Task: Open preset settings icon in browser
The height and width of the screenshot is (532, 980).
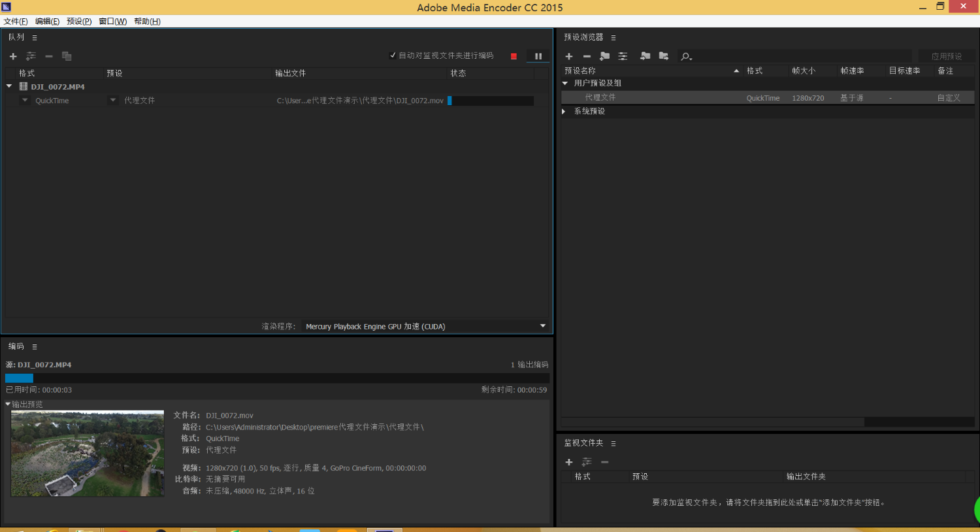Action: (623, 56)
